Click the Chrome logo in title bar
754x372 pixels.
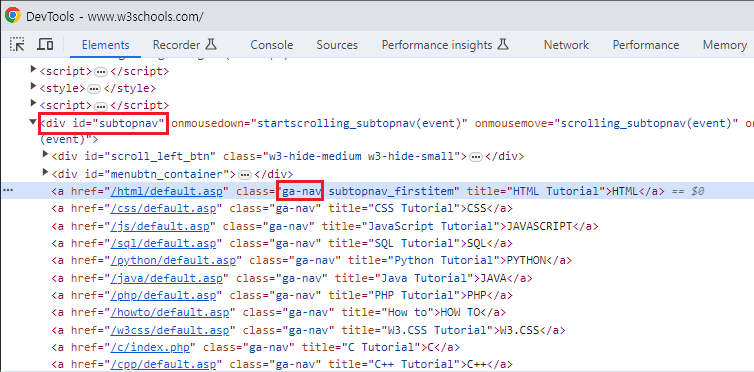point(13,15)
